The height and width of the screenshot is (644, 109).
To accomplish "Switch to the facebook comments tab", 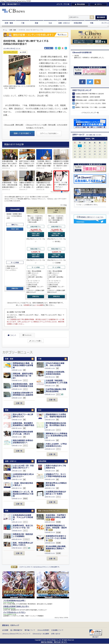I will [x=27, y=335].
